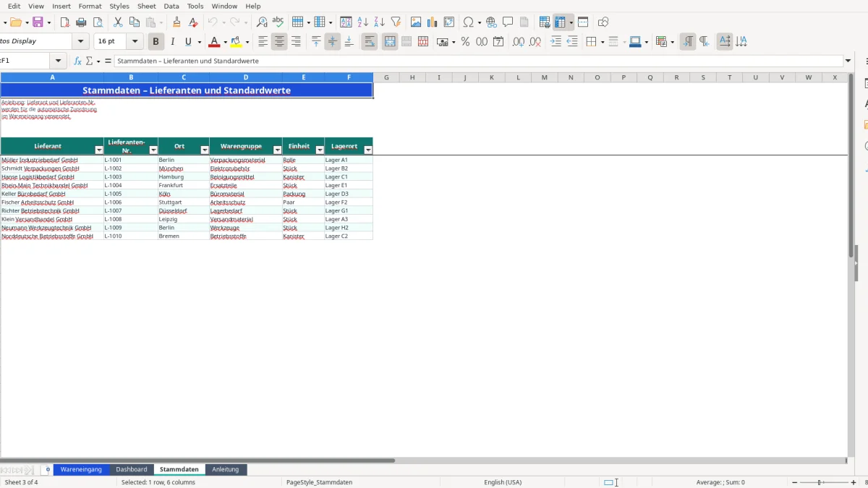The width and height of the screenshot is (868, 488).
Task: Switch to right-to-left text direction
Action: 704,42
